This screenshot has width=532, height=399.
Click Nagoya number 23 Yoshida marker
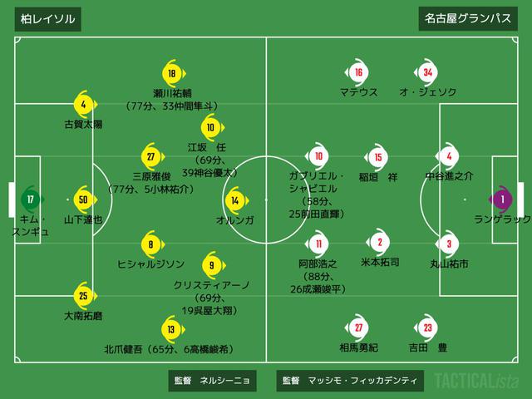(426, 328)
